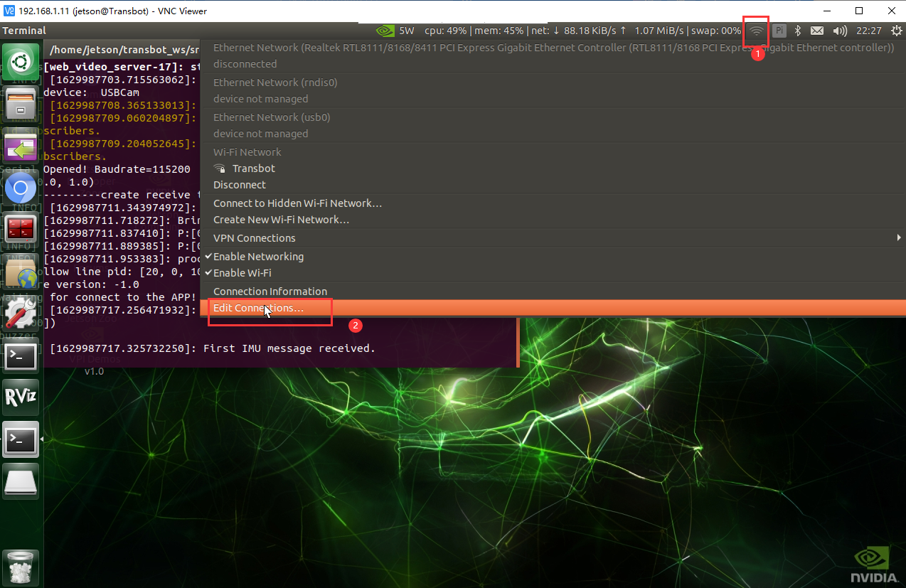Click 'First IMU message received.' terminal line
The image size is (906, 588).
click(x=289, y=348)
